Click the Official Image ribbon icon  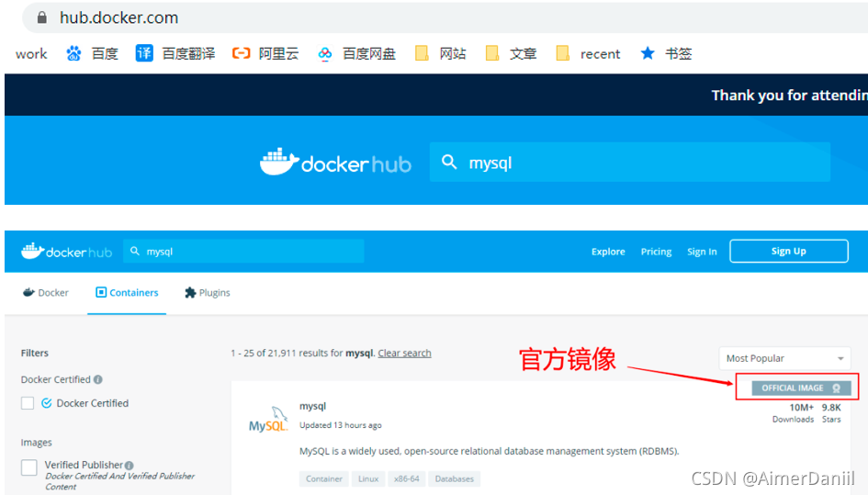coord(837,388)
